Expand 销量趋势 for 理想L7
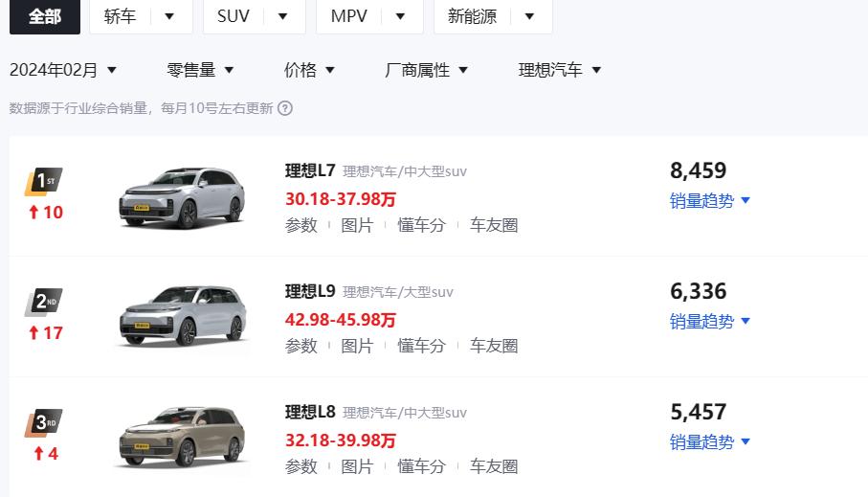Viewport: 868px width, 497px height. [x=710, y=200]
